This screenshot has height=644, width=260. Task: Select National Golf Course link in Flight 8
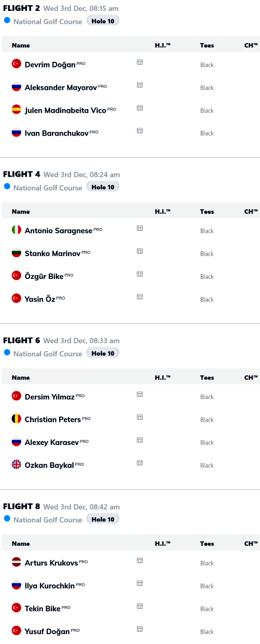48,520
